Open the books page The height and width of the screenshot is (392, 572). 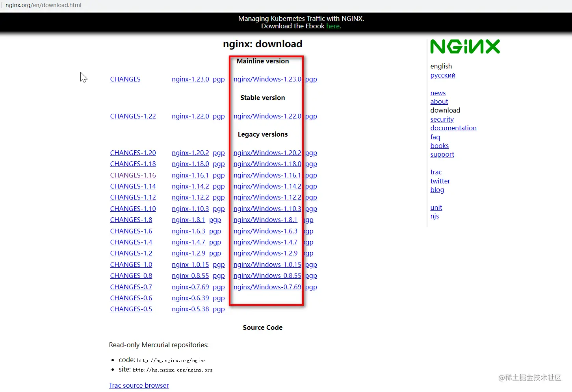440,146
